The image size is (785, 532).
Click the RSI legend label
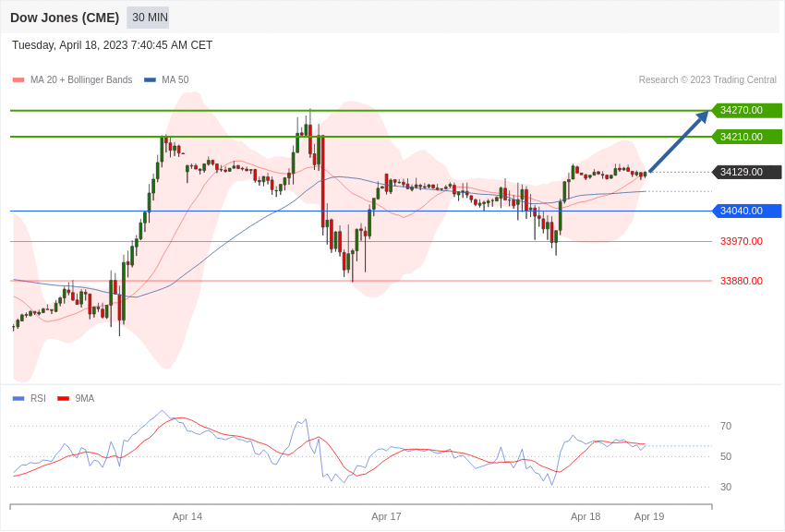coord(38,399)
